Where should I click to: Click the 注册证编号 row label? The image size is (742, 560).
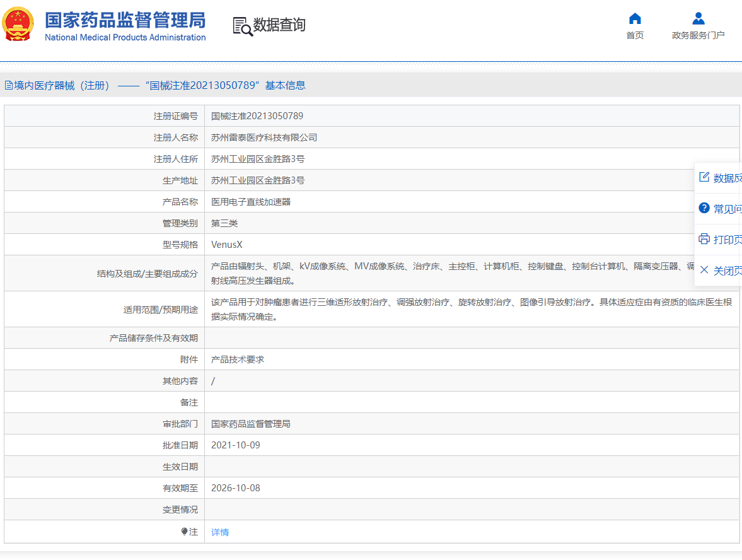coord(175,116)
